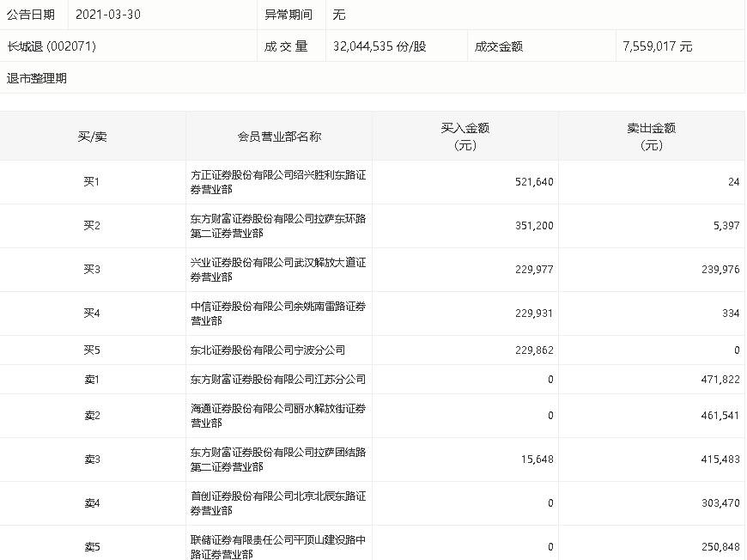Select the 买4 row label
Image resolution: width=747 pixels, height=560 pixels.
coord(92,313)
